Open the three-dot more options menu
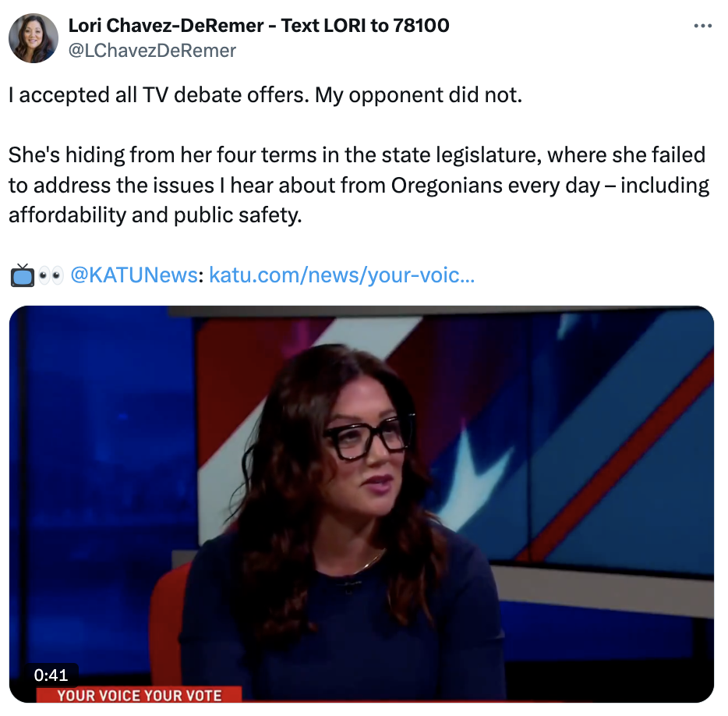 point(702,26)
